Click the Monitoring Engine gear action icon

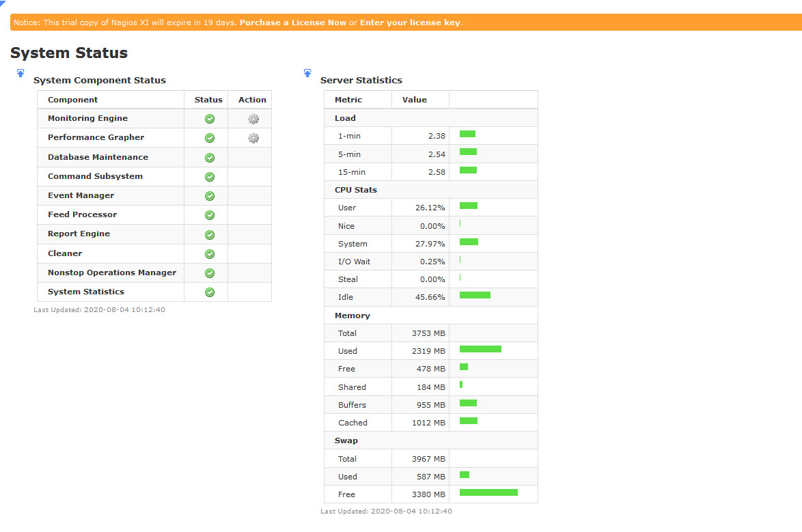[x=253, y=119]
